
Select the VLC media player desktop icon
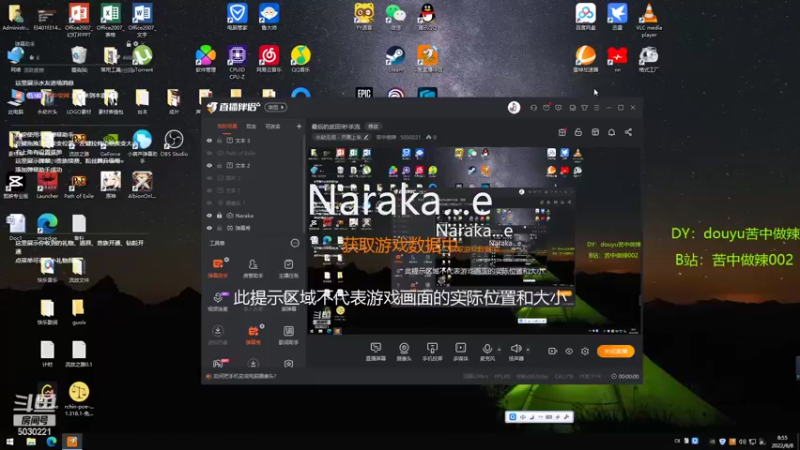[649, 20]
